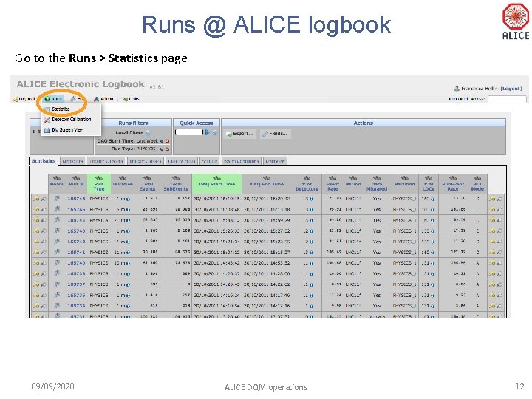Image resolution: width=532 pixels, height=399 pixels.
Task: Click the filter icon above Period column
Action: point(353,178)
